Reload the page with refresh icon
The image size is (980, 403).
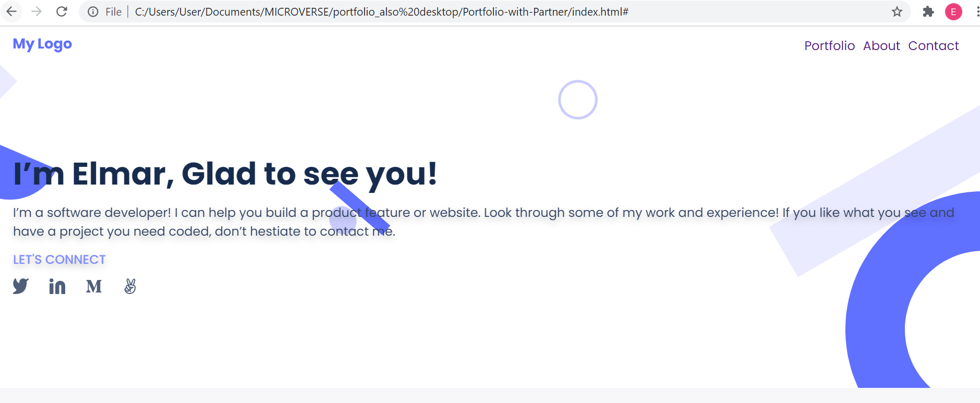click(62, 11)
